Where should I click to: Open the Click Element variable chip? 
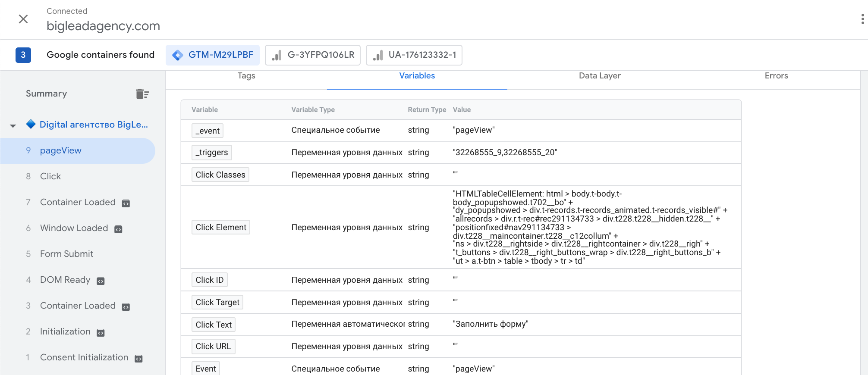[x=221, y=227]
